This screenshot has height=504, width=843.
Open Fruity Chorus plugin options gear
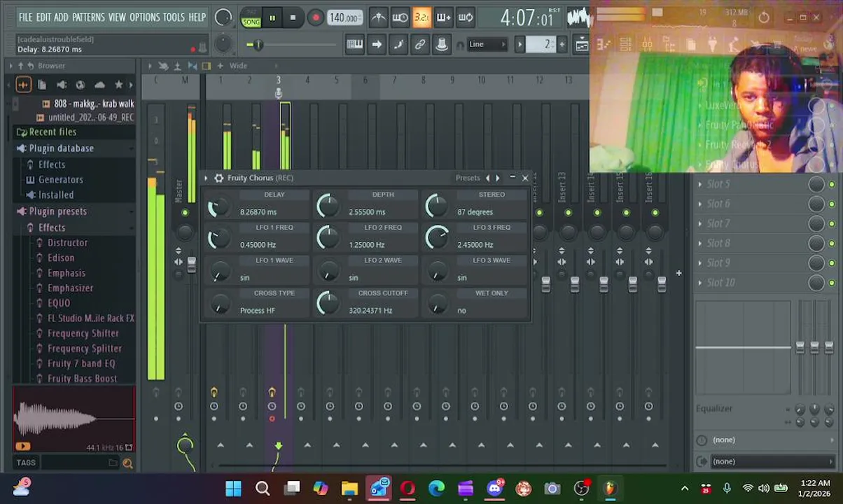218,178
